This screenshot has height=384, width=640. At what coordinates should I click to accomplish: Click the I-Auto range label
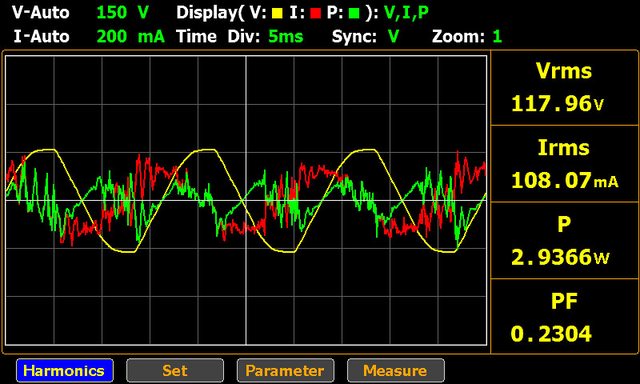coord(41,37)
